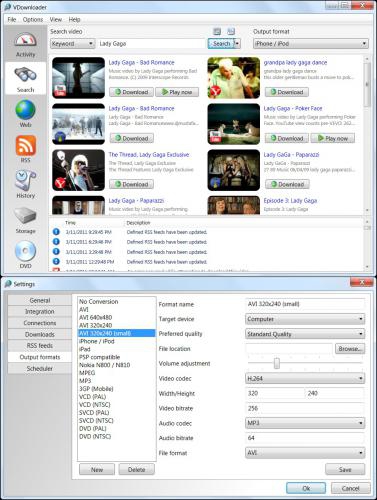Switch to Connections settings tab
The width and height of the screenshot is (377, 500).
(x=40, y=323)
